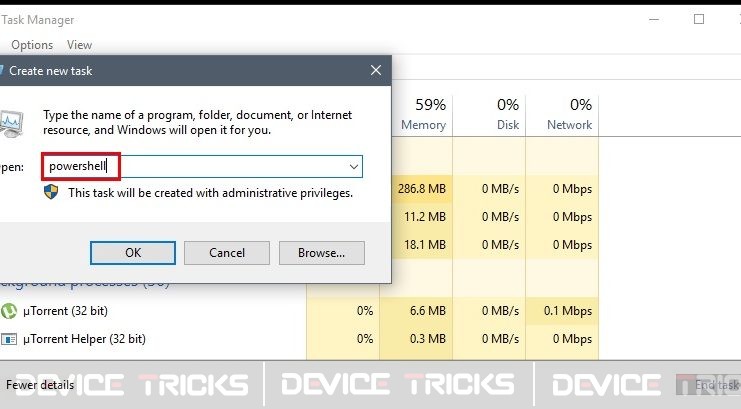The width and height of the screenshot is (741, 409).
Task: Click the powershell text input field
Action: [202, 166]
